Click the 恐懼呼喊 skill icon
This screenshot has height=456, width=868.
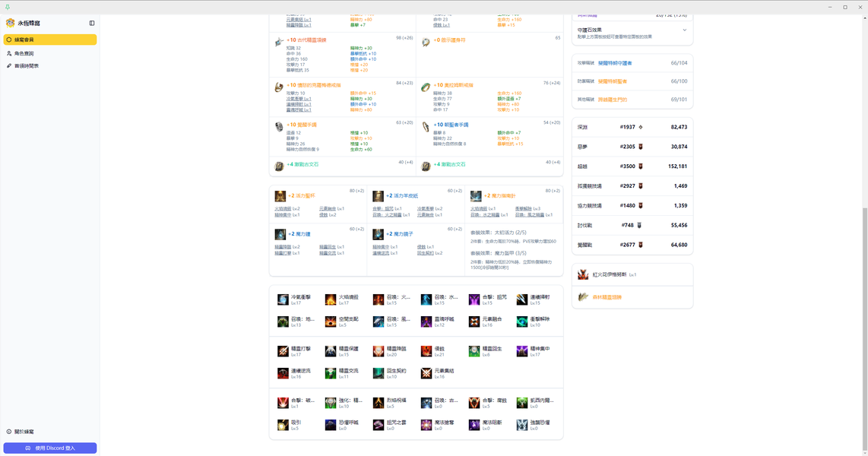pyautogui.click(x=331, y=425)
